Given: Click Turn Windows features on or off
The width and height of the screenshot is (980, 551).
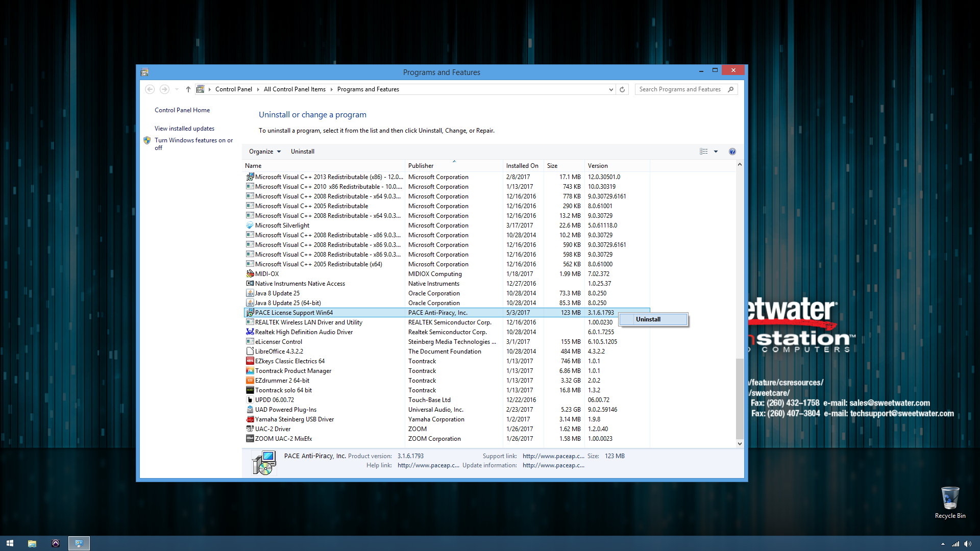Looking at the screenshot, I should pyautogui.click(x=194, y=143).
